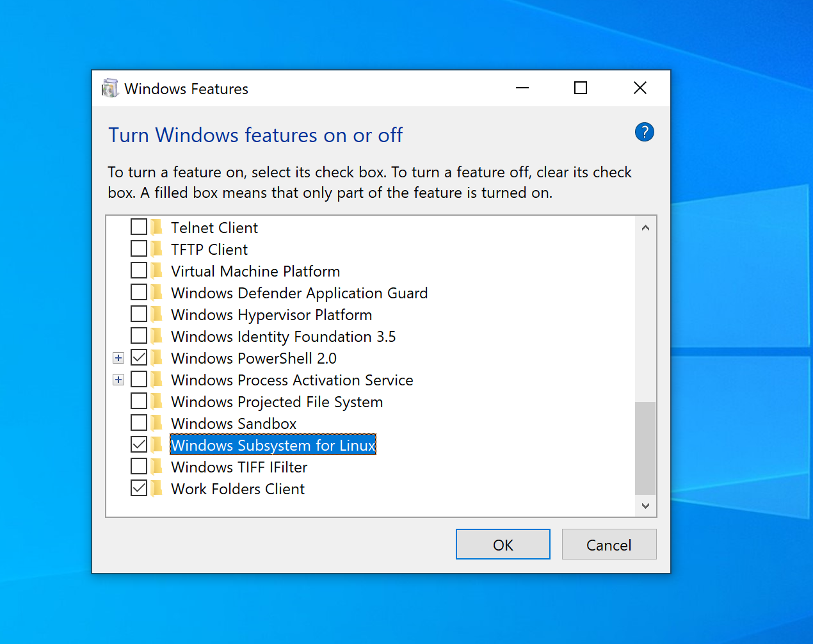Click the Windows Features title bar icon
Screen dimensions: 813x644
coord(110,88)
